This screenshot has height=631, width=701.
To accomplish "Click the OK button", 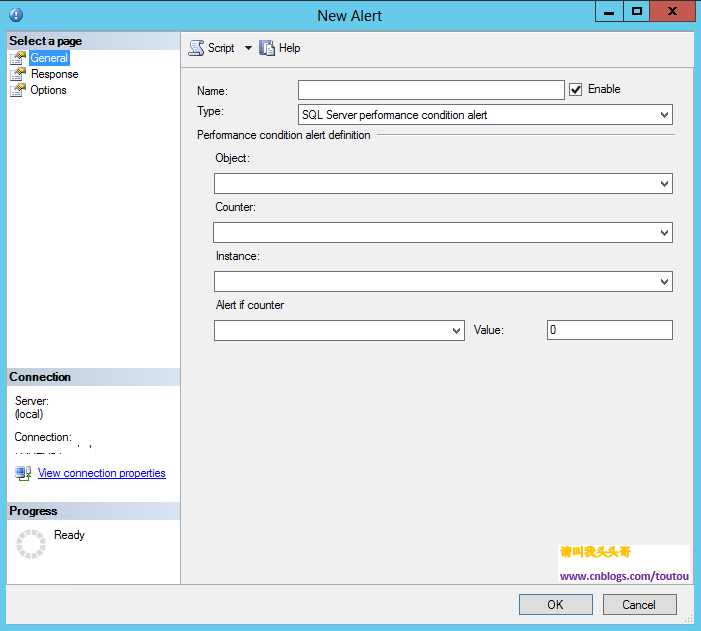I will [556, 605].
